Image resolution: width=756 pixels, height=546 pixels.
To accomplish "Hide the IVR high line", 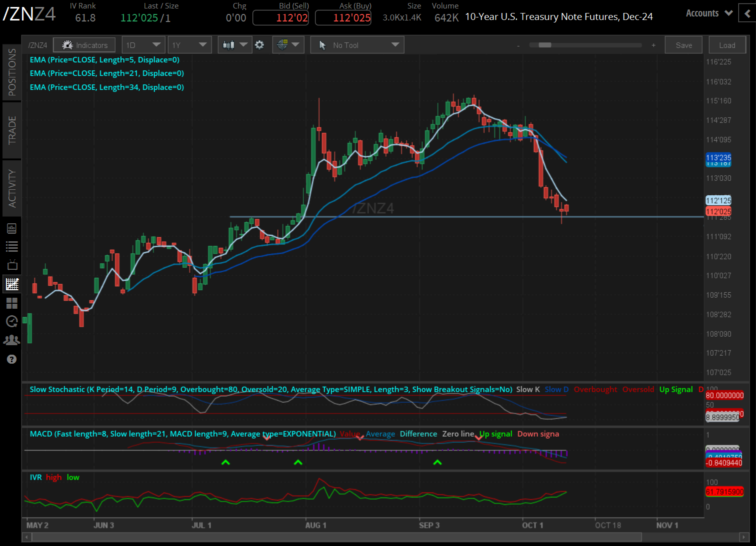I will 53,477.
